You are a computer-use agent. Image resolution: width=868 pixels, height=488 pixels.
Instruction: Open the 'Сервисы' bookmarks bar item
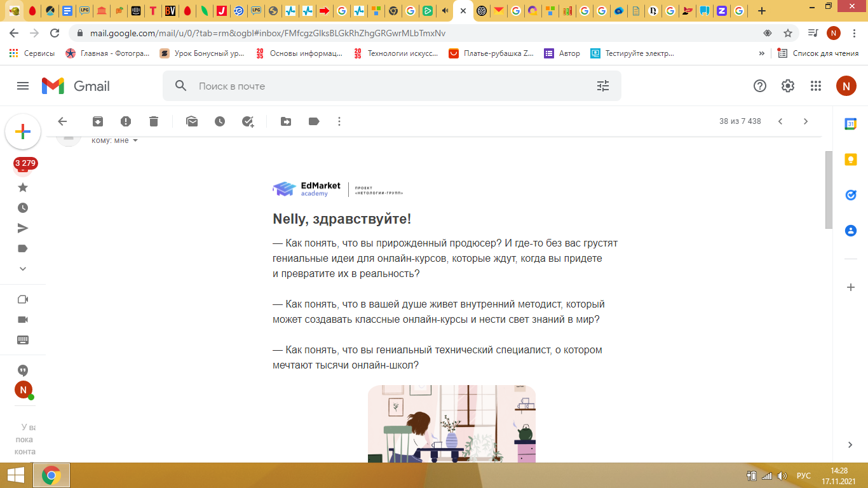tap(32, 53)
